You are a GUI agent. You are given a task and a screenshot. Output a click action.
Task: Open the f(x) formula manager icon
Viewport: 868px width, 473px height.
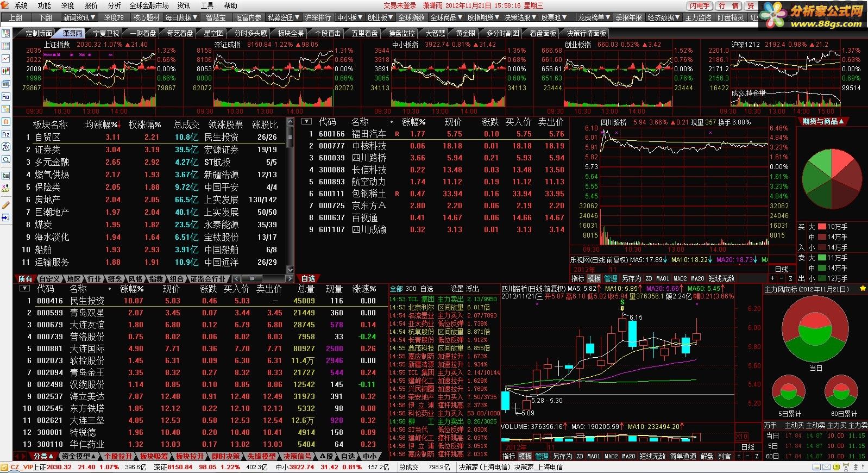pyautogui.click(x=6, y=146)
